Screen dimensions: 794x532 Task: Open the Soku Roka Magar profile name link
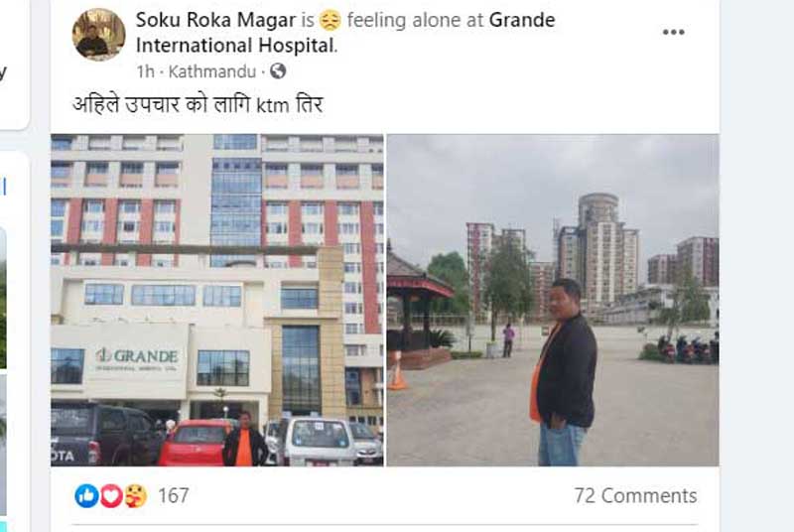point(215,20)
